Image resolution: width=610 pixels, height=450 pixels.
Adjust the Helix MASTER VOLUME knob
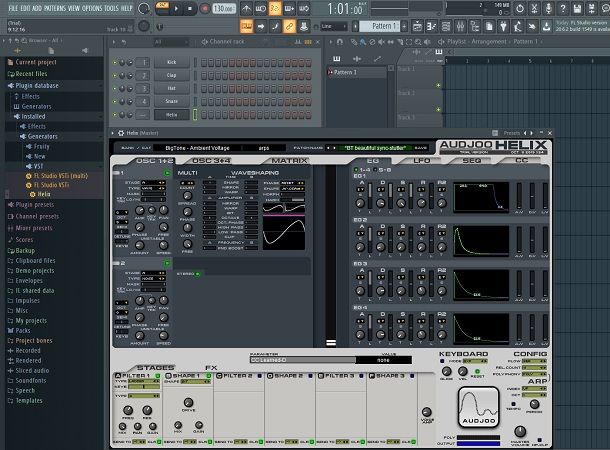[x=520, y=431]
